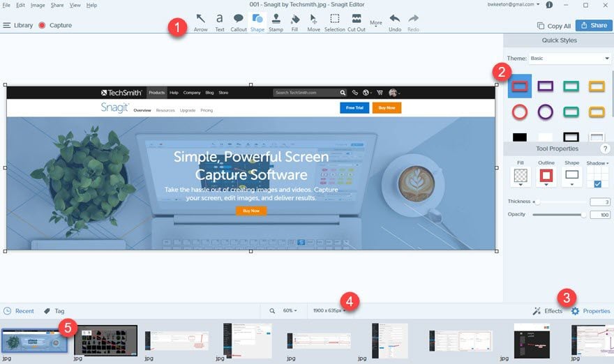Click the shopping cart icon in capture
Viewport: 614px width, 364px height.
click(380, 93)
